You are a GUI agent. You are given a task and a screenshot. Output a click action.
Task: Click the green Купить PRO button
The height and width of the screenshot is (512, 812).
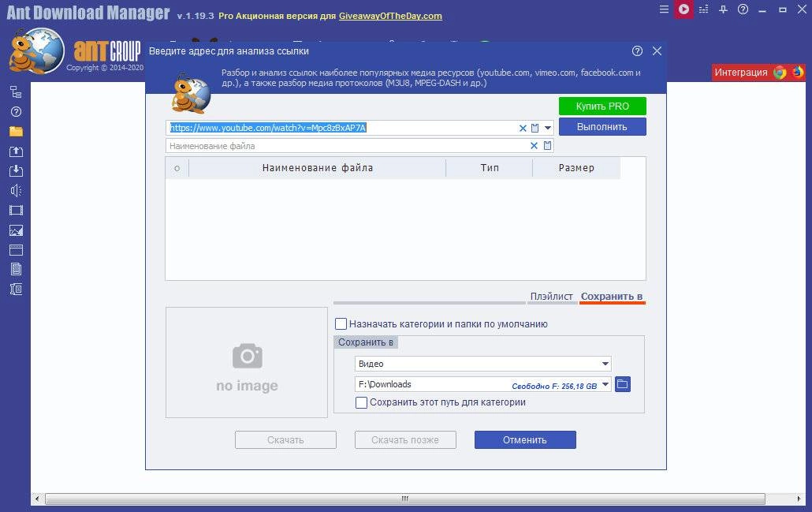(x=602, y=107)
